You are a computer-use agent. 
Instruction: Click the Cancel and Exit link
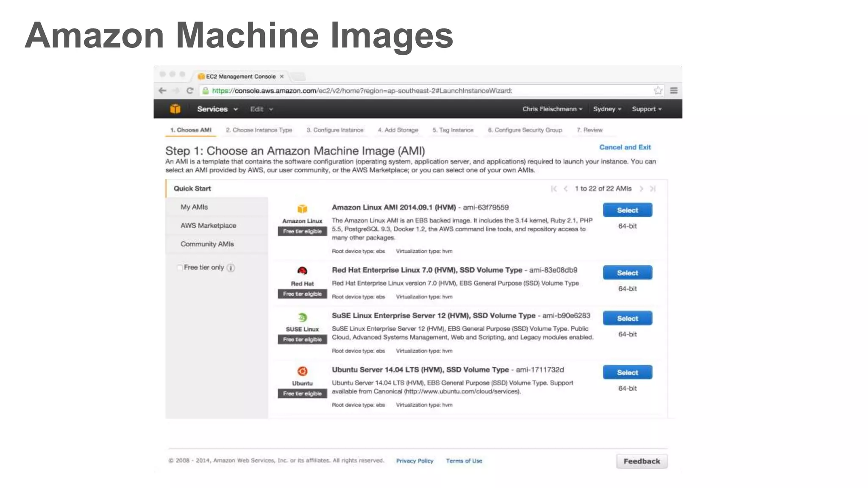click(625, 147)
